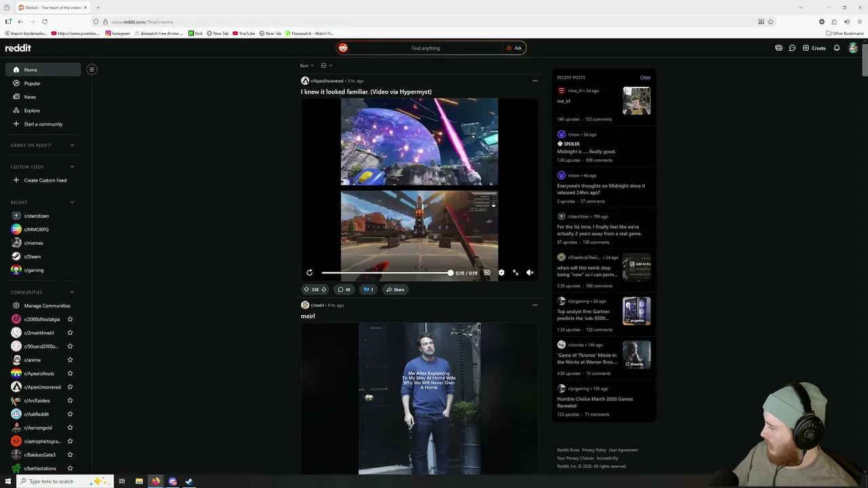Upvote the ApexUncovered post
The height and width of the screenshot is (488, 868).
coord(307,289)
